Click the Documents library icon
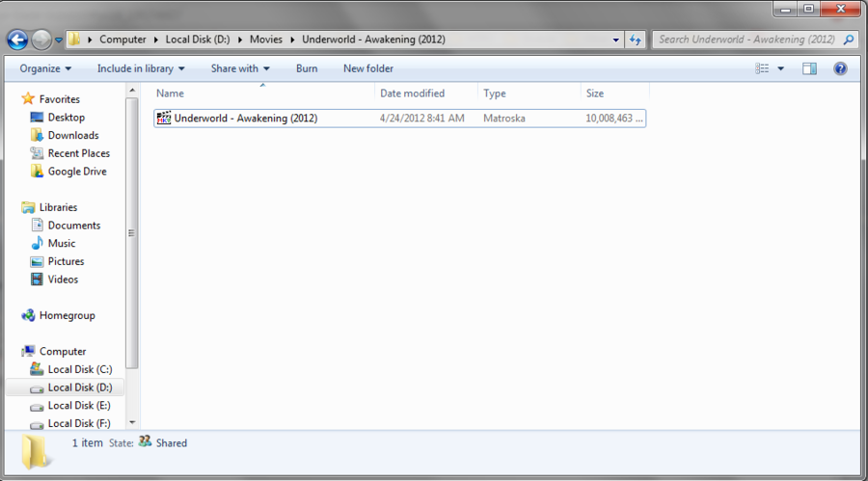 point(37,226)
